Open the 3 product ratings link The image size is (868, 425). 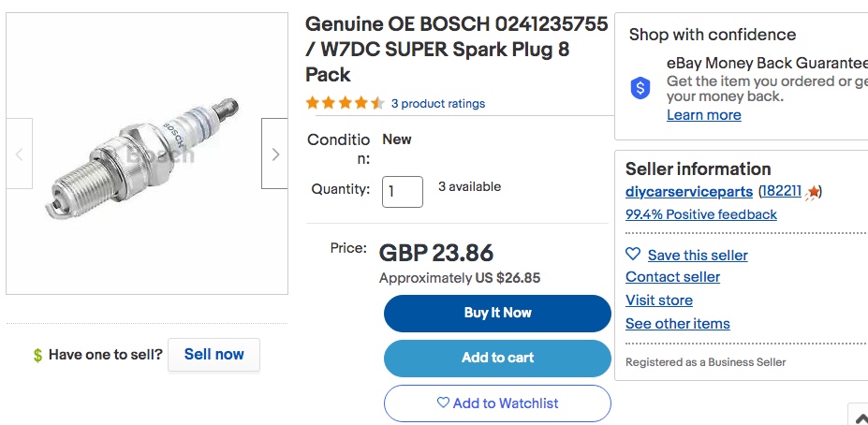pos(438,103)
